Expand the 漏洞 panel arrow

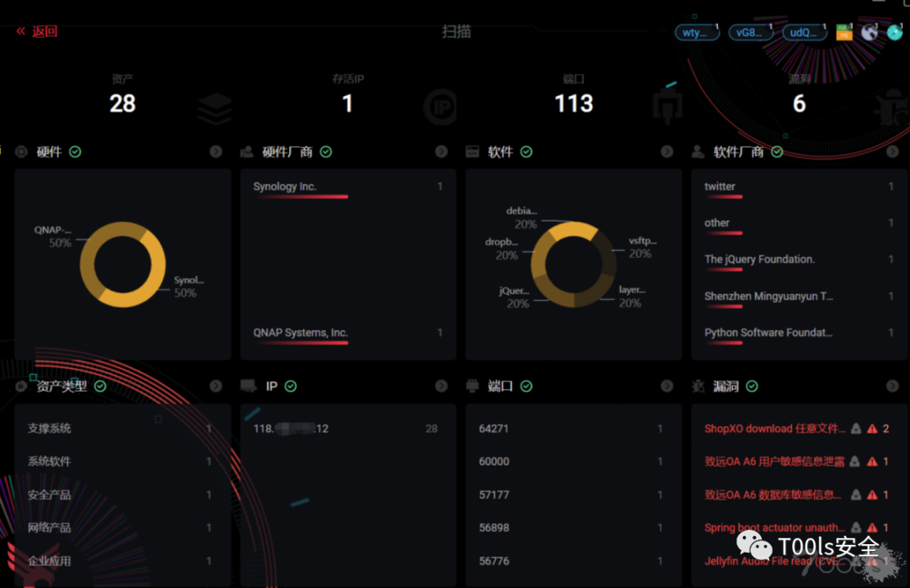pos(892,387)
